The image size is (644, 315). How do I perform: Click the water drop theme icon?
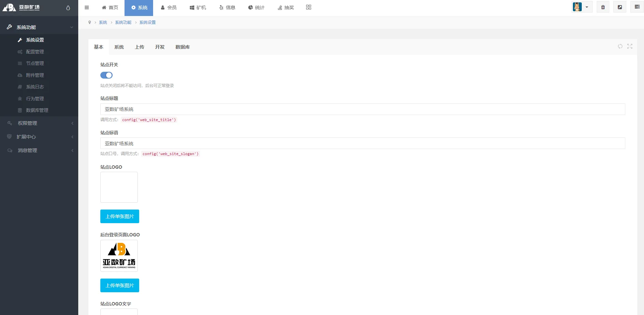[x=68, y=8]
